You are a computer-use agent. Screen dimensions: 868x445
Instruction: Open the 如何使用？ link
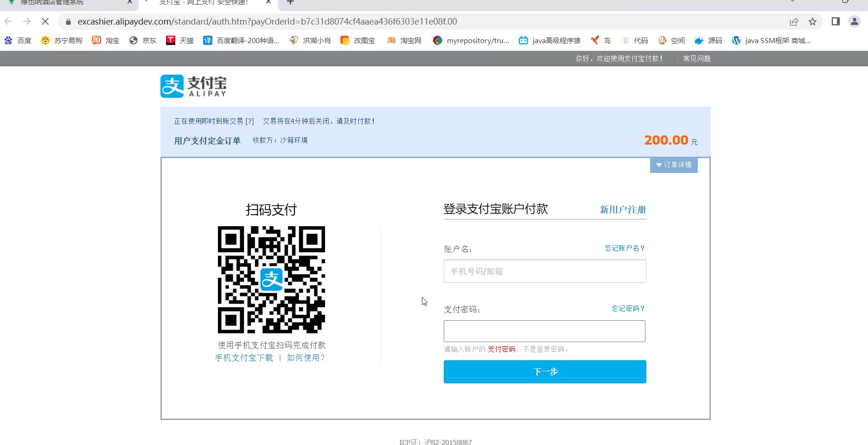(306, 358)
